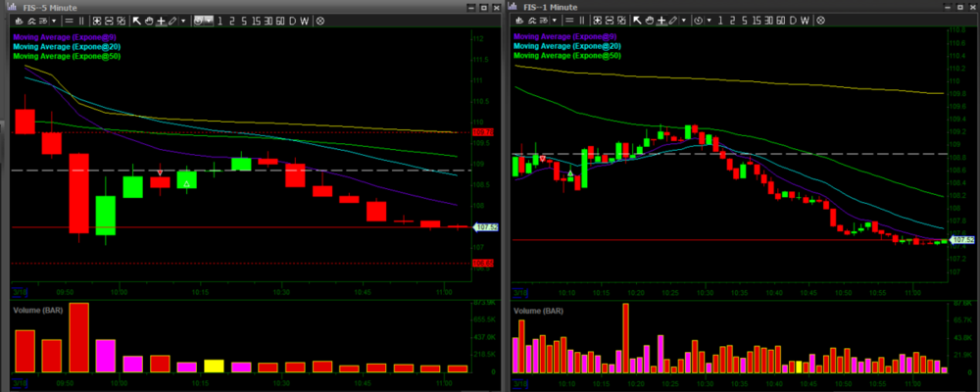The width and height of the screenshot is (980, 392).
Task: Expand the clock time-range dropdown in the 1 Minute chart
Action: 710,21
